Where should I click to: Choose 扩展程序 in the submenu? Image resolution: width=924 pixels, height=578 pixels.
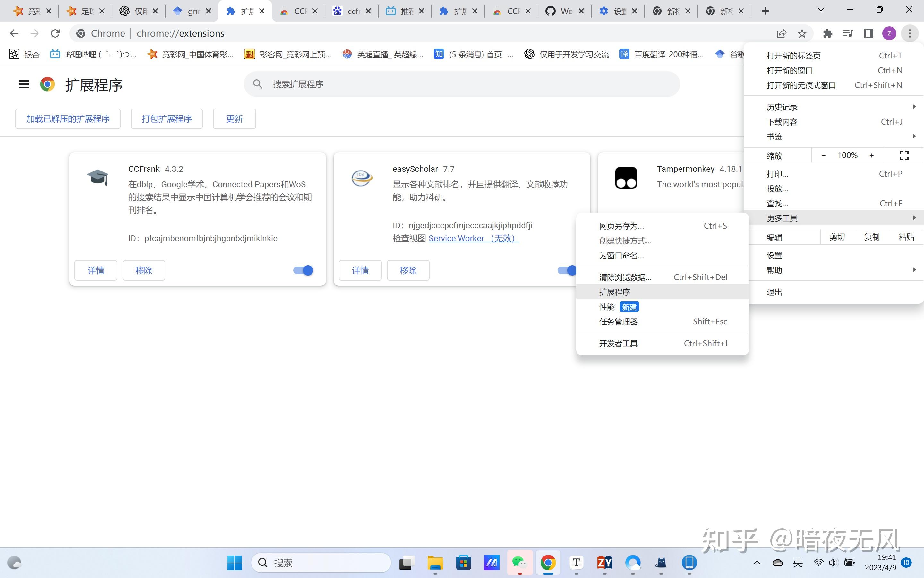pyautogui.click(x=663, y=292)
